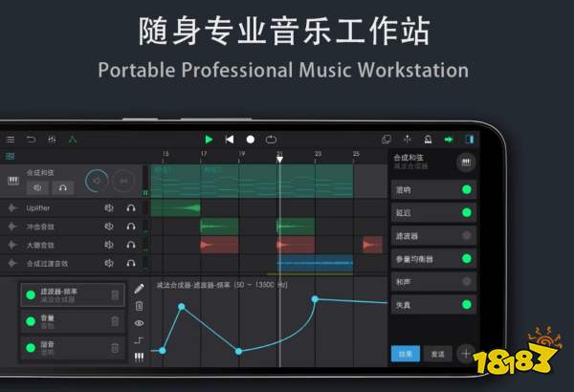The image size is (574, 392).
Task: Mute the Uplifter track
Action: pyautogui.click(x=109, y=207)
